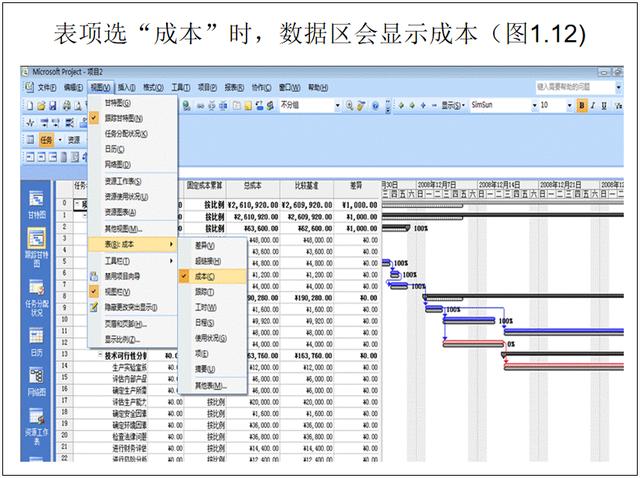Toggle 隐藏更改突出显示 menu option
The width and height of the screenshot is (640, 478).
[x=133, y=307]
